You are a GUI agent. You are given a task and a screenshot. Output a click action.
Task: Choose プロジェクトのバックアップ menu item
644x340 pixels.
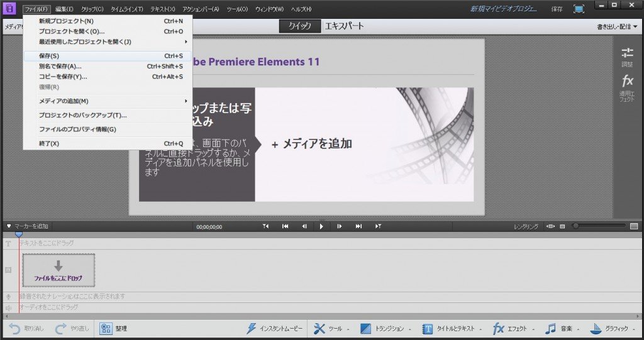click(x=108, y=116)
